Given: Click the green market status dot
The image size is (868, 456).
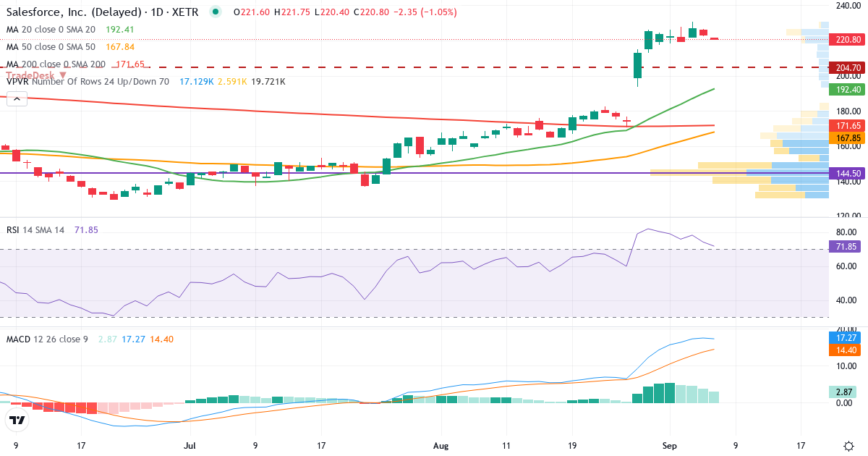Looking at the screenshot, I should tap(215, 12).
